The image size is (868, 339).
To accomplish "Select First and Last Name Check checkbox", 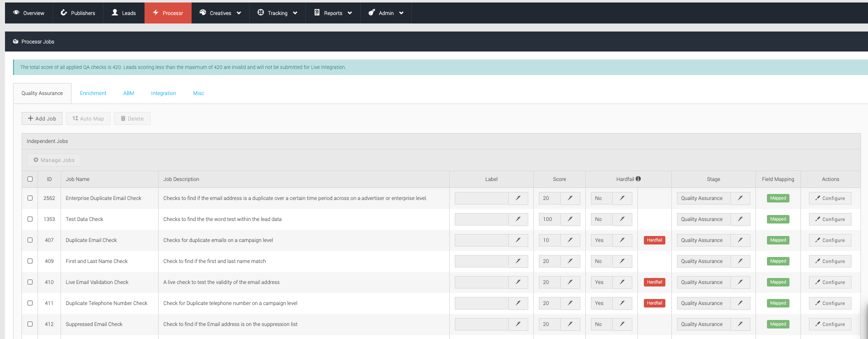I will [30, 261].
